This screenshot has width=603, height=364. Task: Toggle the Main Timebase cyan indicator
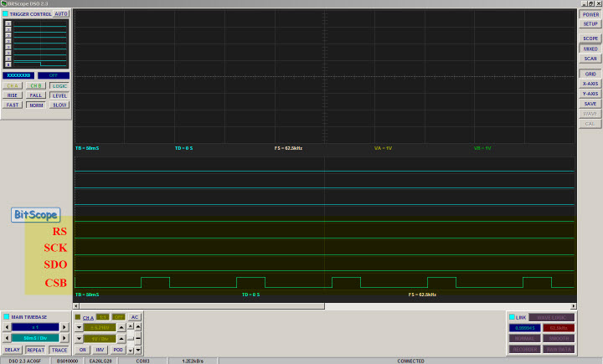coord(7,317)
